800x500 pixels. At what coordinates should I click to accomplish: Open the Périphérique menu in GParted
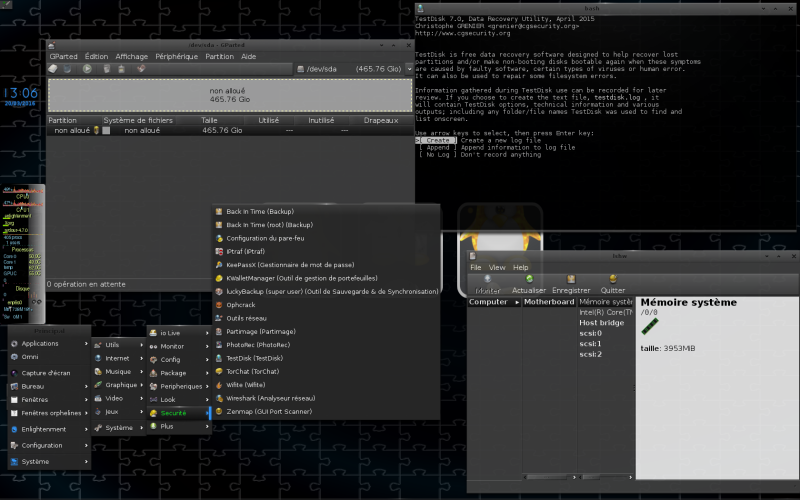click(177, 57)
